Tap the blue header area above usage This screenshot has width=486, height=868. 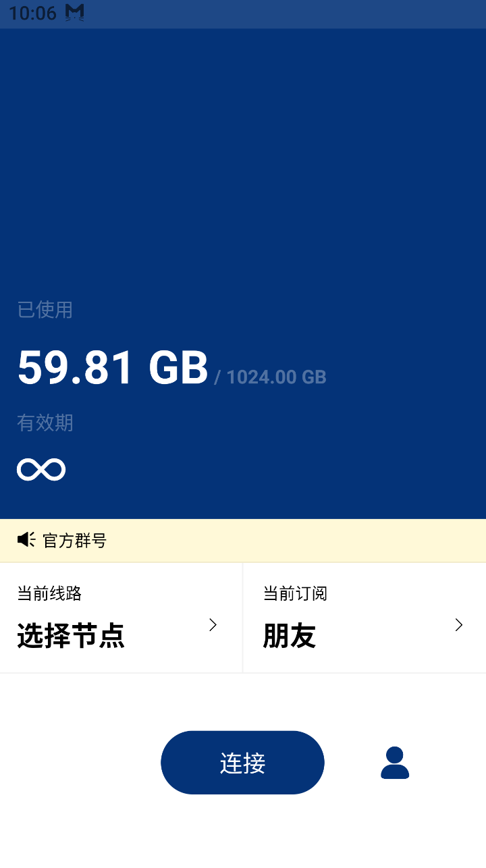coord(243,155)
